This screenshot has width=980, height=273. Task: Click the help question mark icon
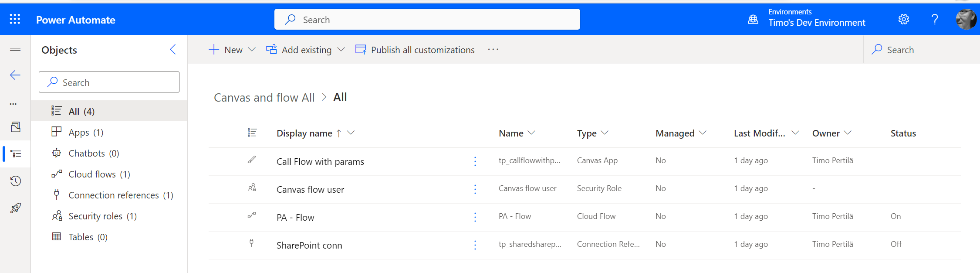pos(934,19)
